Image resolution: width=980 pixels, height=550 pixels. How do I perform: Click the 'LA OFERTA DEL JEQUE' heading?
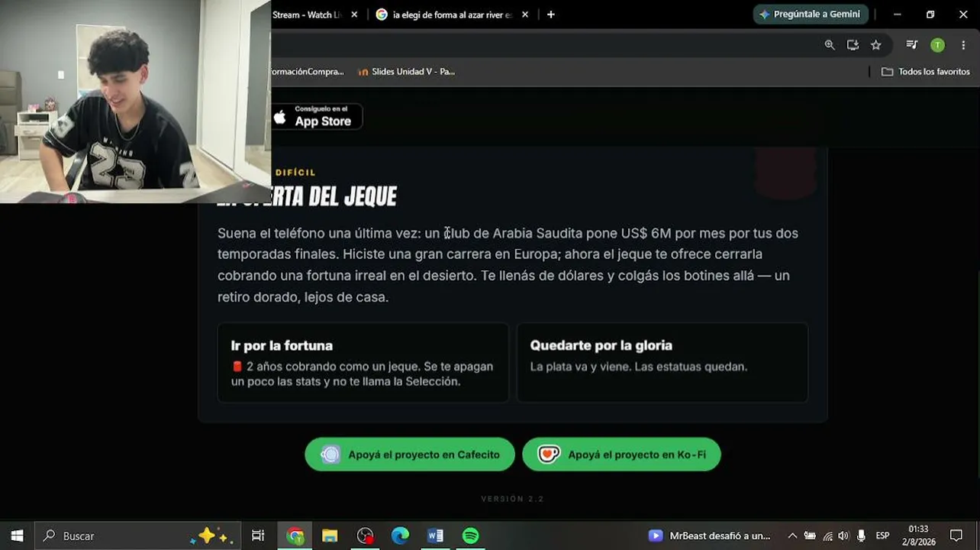(x=307, y=197)
